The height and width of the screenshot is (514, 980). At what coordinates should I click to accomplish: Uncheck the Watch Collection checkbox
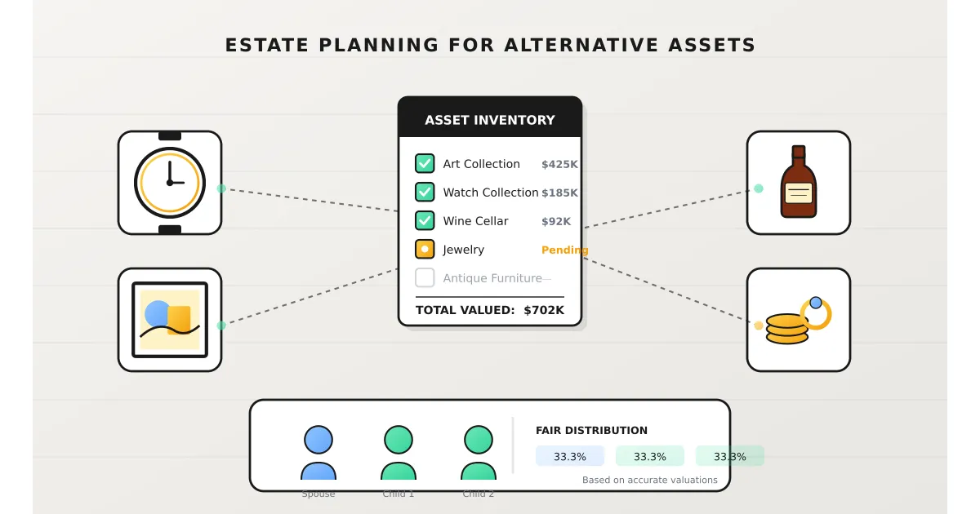point(425,193)
